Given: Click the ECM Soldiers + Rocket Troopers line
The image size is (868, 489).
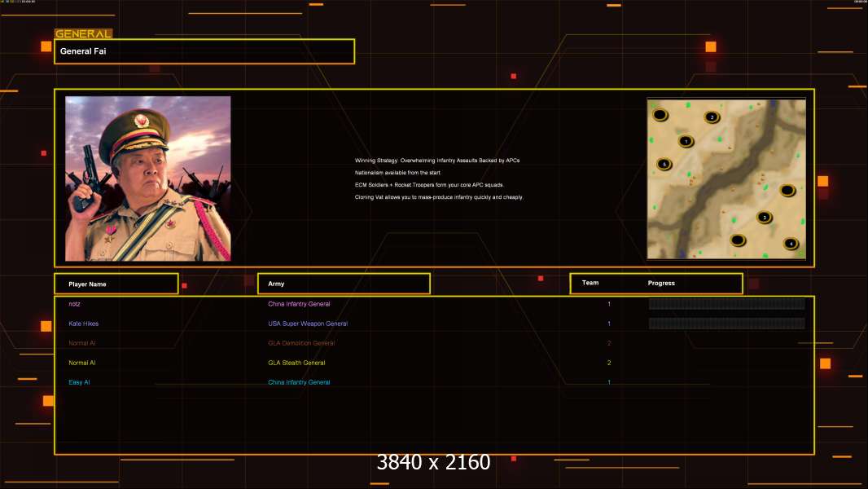Looking at the screenshot, I should (x=430, y=185).
